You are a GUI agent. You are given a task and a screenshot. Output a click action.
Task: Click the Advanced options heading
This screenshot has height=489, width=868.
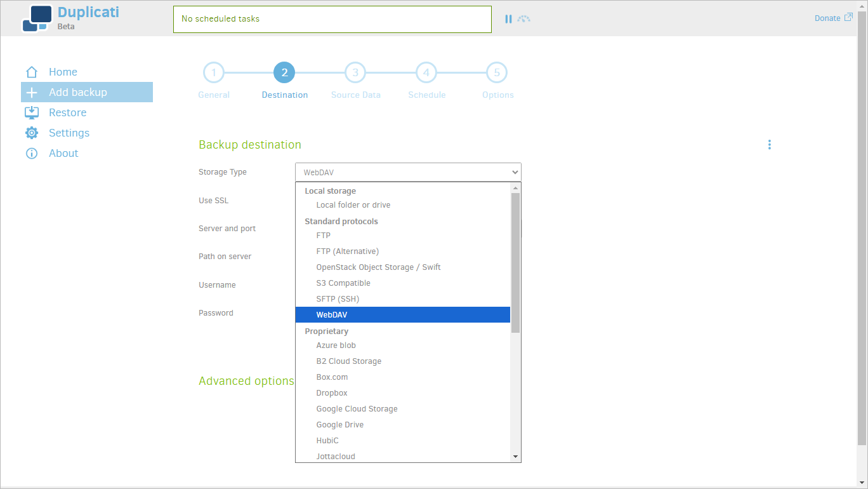(246, 381)
